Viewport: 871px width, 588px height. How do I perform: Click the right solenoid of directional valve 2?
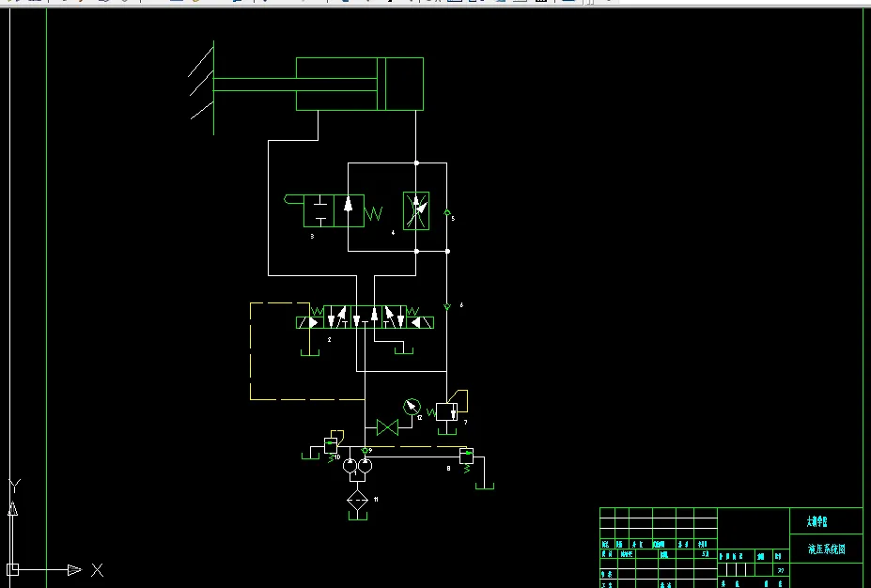point(420,322)
